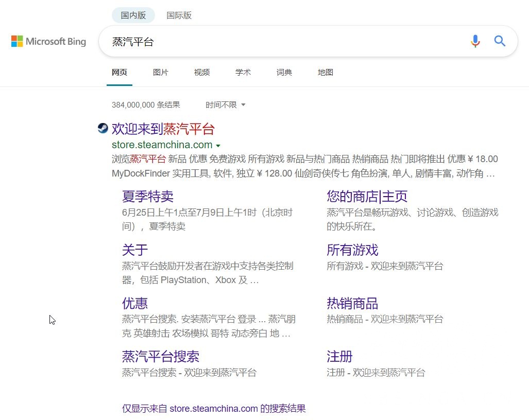
Task: Open the 您的商店|主页 sitelink
Action: [367, 196]
